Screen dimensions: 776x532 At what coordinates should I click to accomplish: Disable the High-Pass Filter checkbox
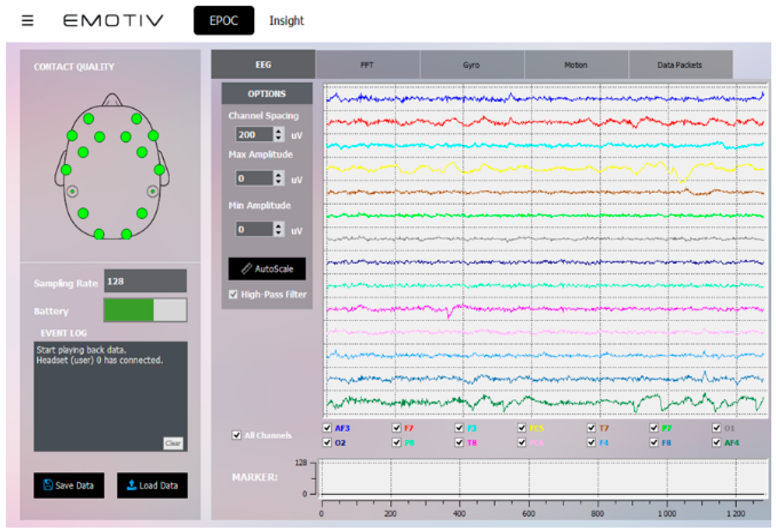[233, 295]
